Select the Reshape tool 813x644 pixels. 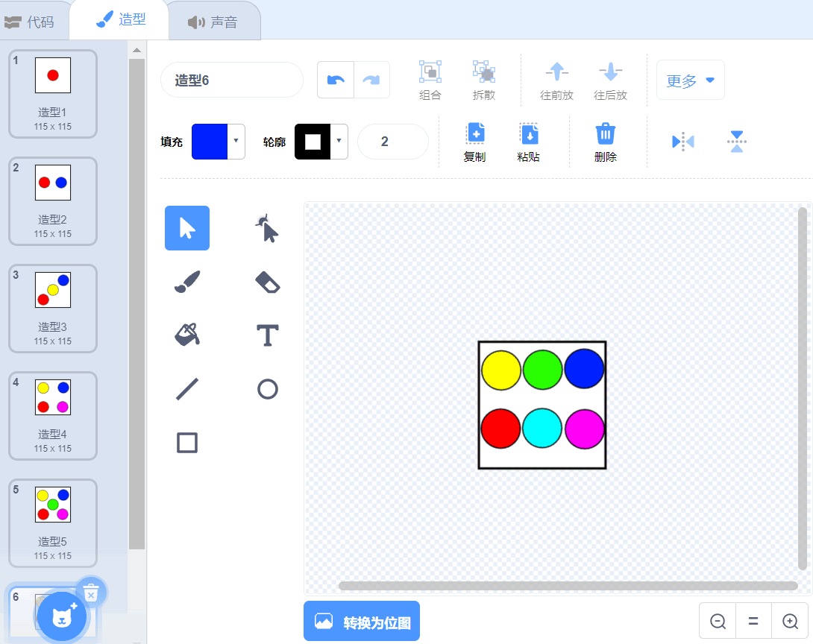(x=268, y=228)
